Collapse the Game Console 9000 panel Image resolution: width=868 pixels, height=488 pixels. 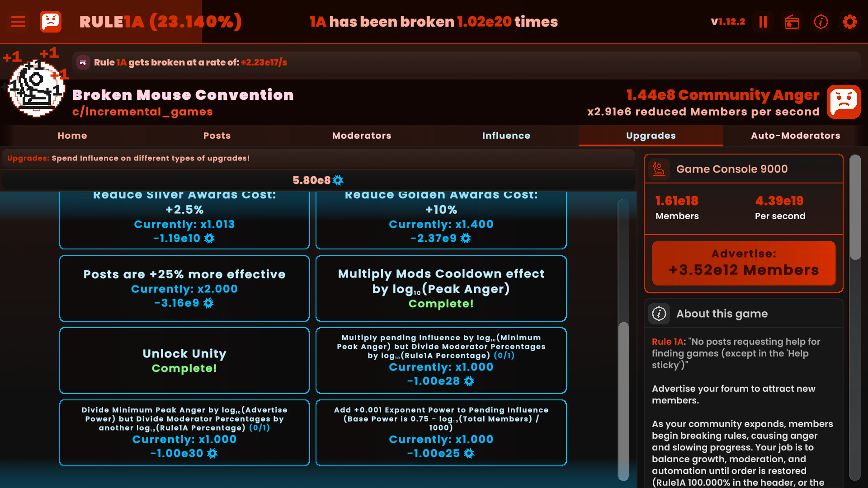[743, 169]
